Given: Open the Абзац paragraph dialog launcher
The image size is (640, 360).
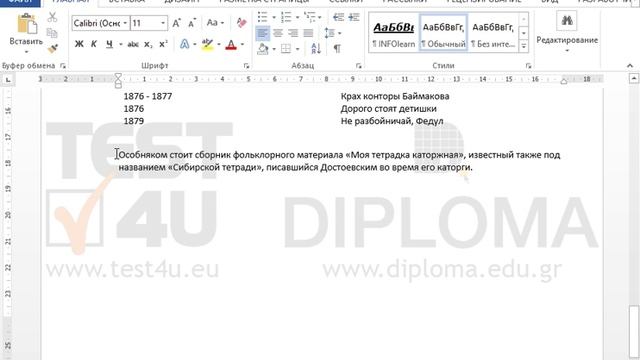Looking at the screenshot, I should pyautogui.click(x=358, y=66).
